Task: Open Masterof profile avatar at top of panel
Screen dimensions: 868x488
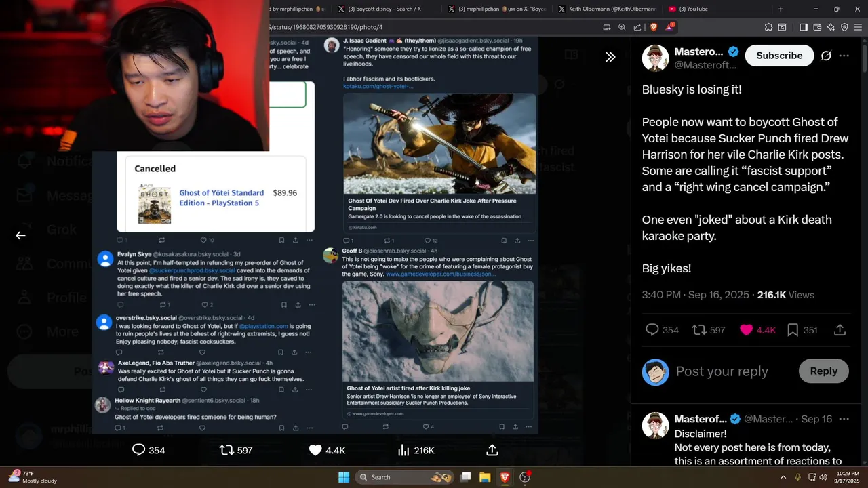Action: pyautogui.click(x=656, y=58)
